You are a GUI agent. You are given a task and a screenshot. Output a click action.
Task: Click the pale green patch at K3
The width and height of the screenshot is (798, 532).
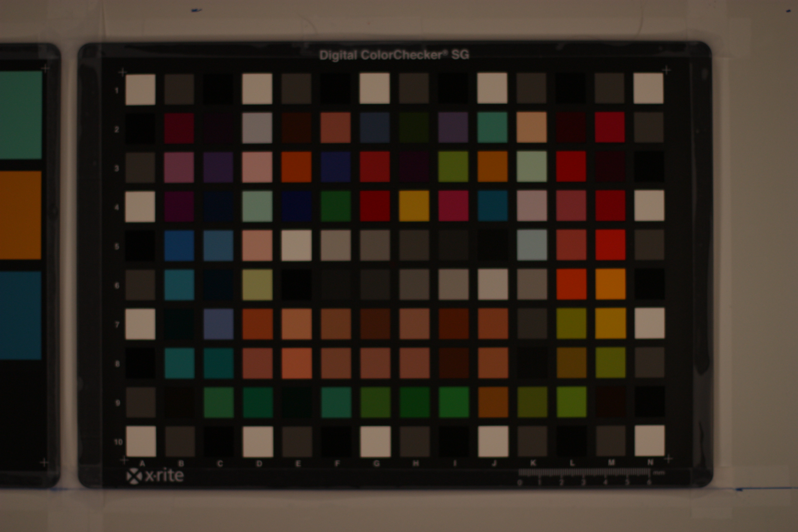pyautogui.click(x=532, y=166)
